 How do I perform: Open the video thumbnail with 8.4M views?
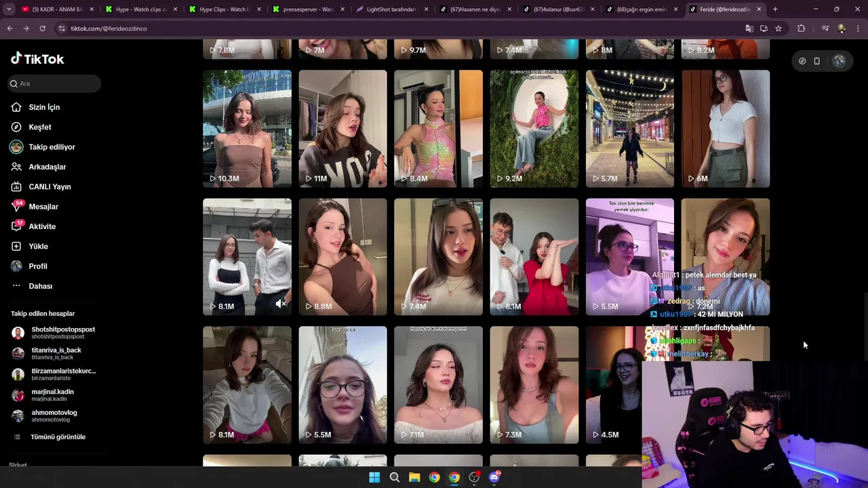point(438,128)
